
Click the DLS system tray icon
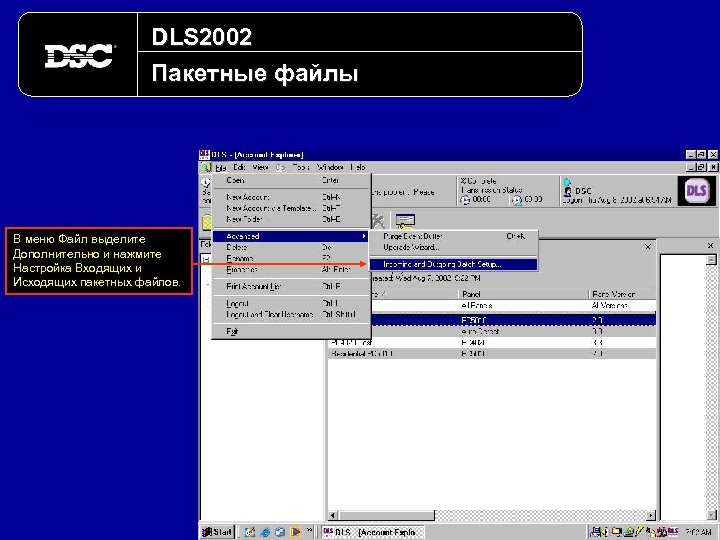pos(672,531)
